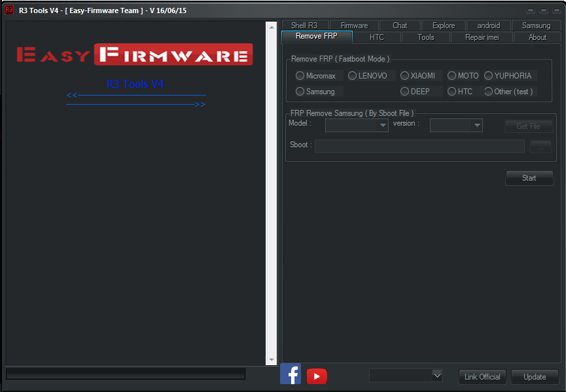
Task: Click the R3 Tools V4 log text
Action: (x=135, y=84)
